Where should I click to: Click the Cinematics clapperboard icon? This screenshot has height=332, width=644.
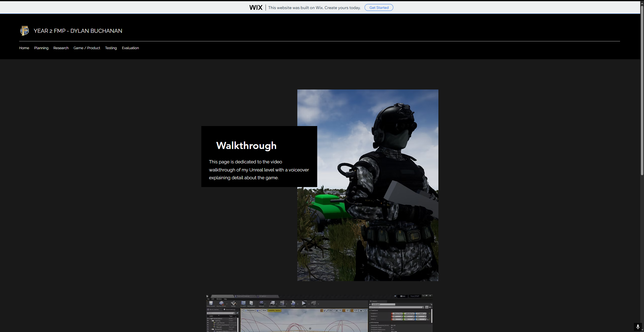pos(282,303)
